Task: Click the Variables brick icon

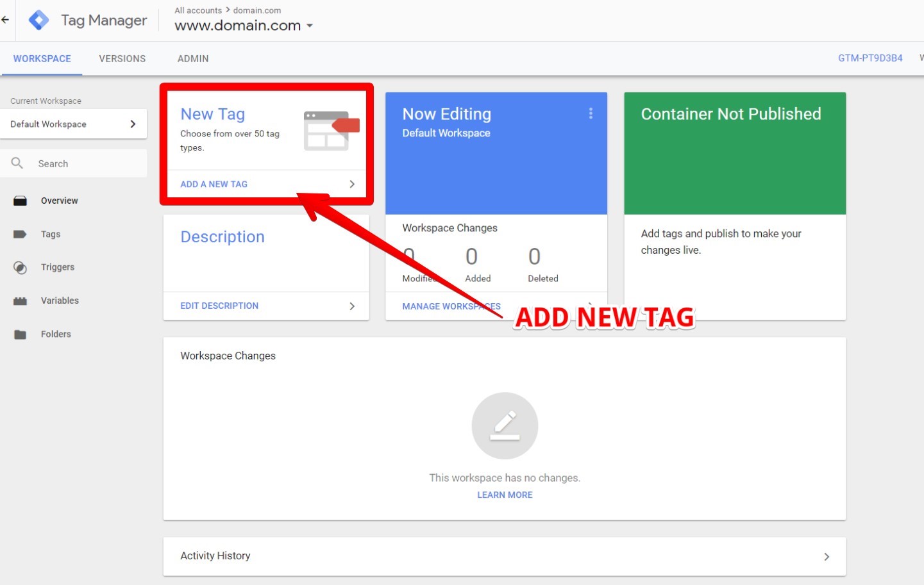Action: point(21,301)
